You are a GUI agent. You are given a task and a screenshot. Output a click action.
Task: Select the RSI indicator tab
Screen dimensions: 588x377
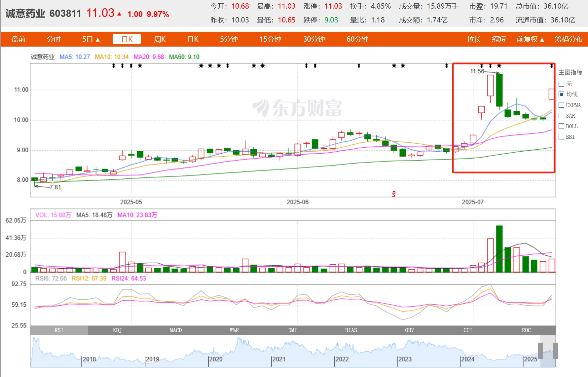tap(59, 330)
